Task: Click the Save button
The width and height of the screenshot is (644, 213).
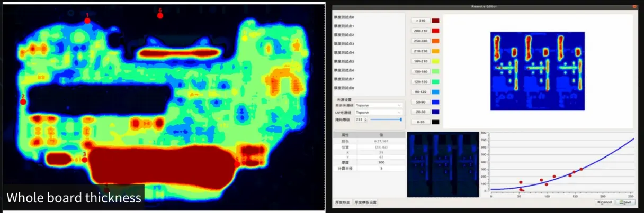Action: click(x=625, y=202)
